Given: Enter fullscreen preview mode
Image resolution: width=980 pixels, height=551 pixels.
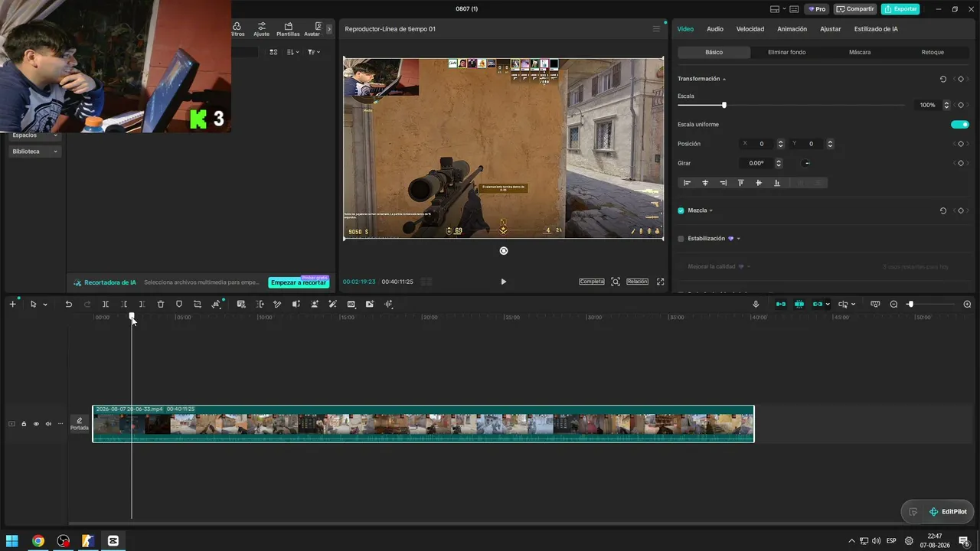Looking at the screenshot, I should tap(660, 282).
